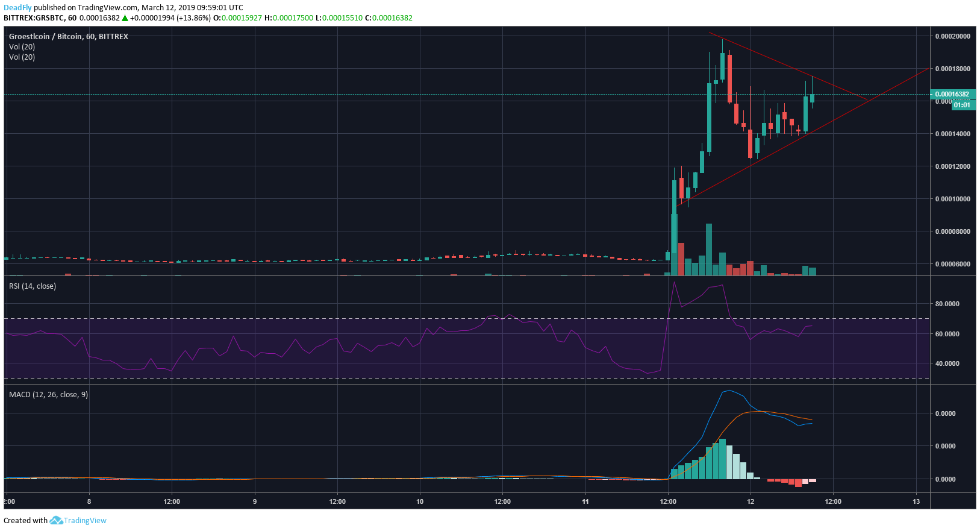
Task: Click the green up-arrow change indicator
Action: point(125,18)
